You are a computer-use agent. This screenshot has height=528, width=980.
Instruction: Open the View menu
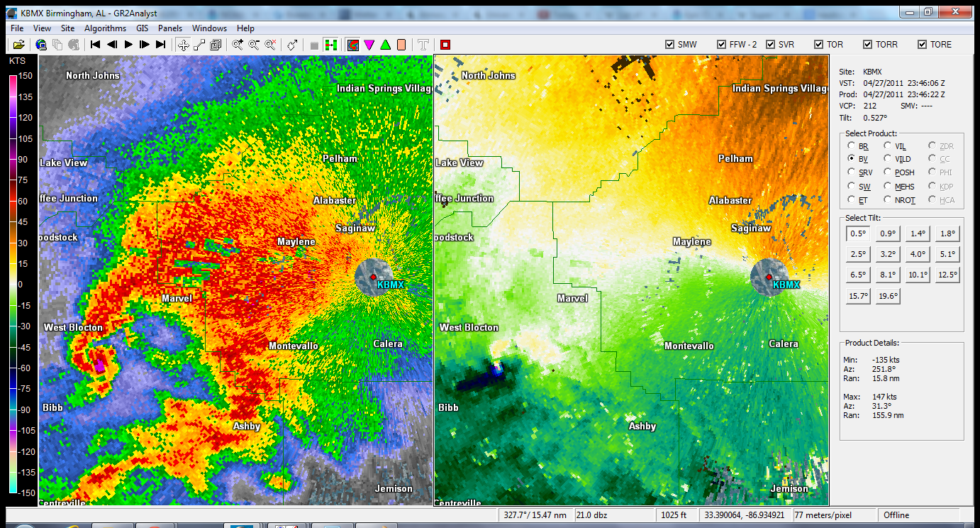click(42, 28)
